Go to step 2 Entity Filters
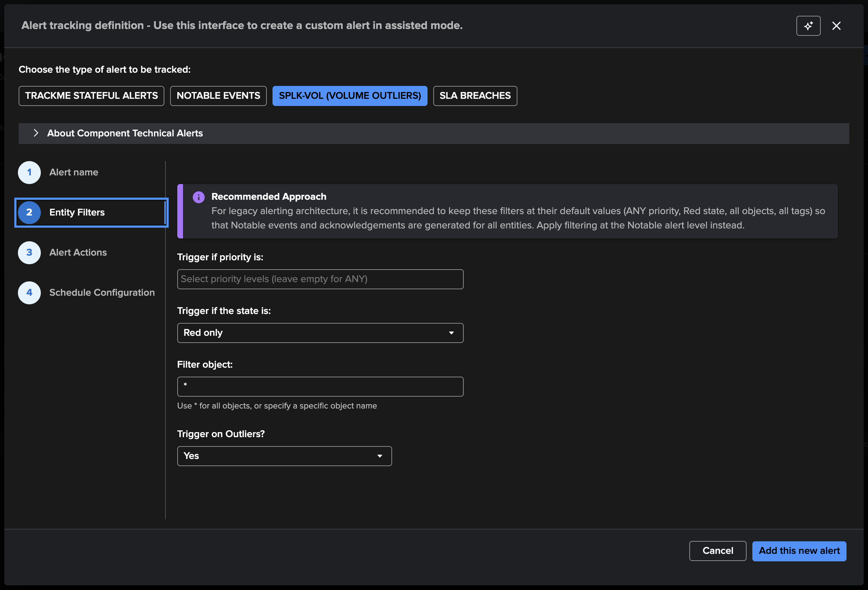 (92, 212)
